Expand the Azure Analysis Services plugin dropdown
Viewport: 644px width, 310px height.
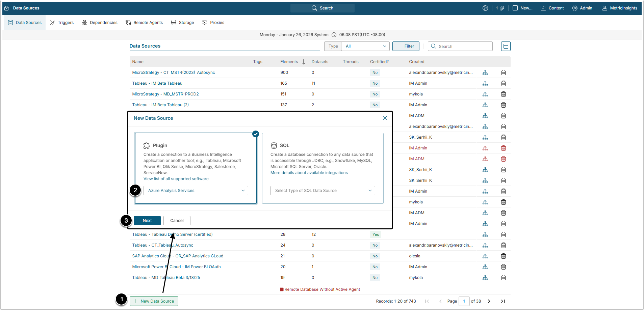tap(196, 191)
